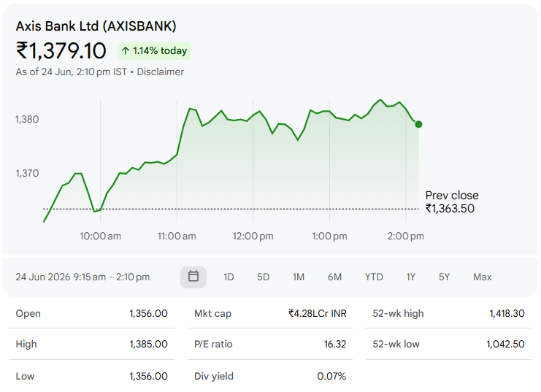Click the green current price dot on chart
541x392 pixels.
(418, 124)
